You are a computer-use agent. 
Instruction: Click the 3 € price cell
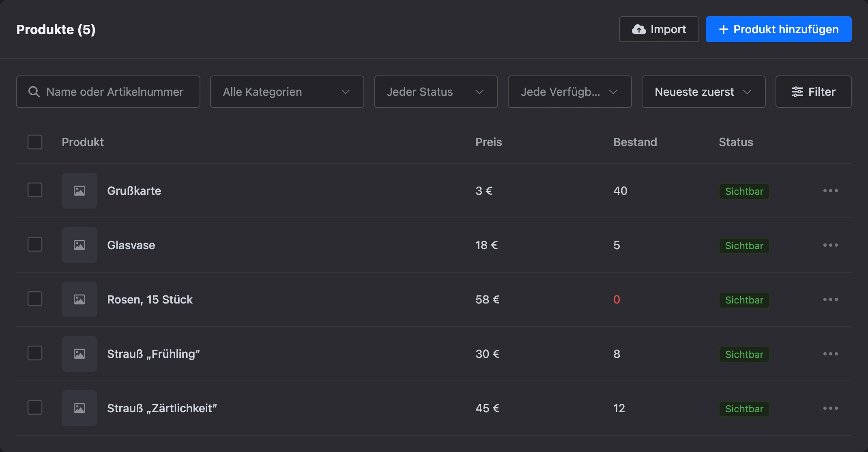pos(484,191)
